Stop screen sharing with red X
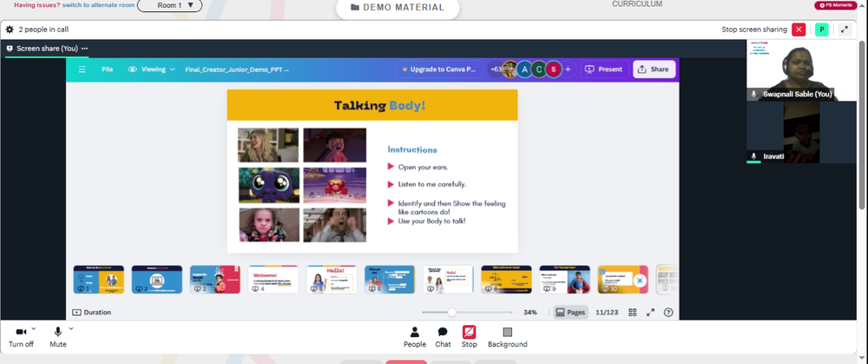The width and height of the screenshot is (868, 364). pyautogui.click(x=799, y=30)
